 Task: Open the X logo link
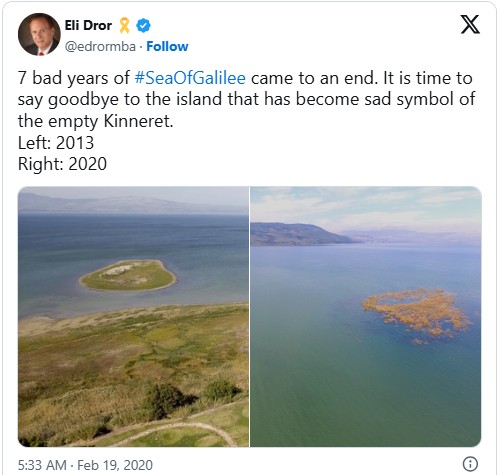coord(470,24)
